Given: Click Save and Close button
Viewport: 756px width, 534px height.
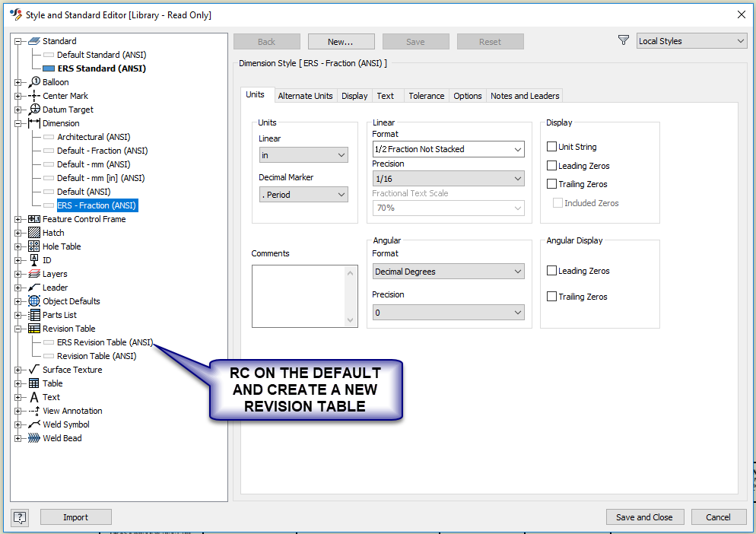Looking at the screenshot, I should tap(645, 517).
